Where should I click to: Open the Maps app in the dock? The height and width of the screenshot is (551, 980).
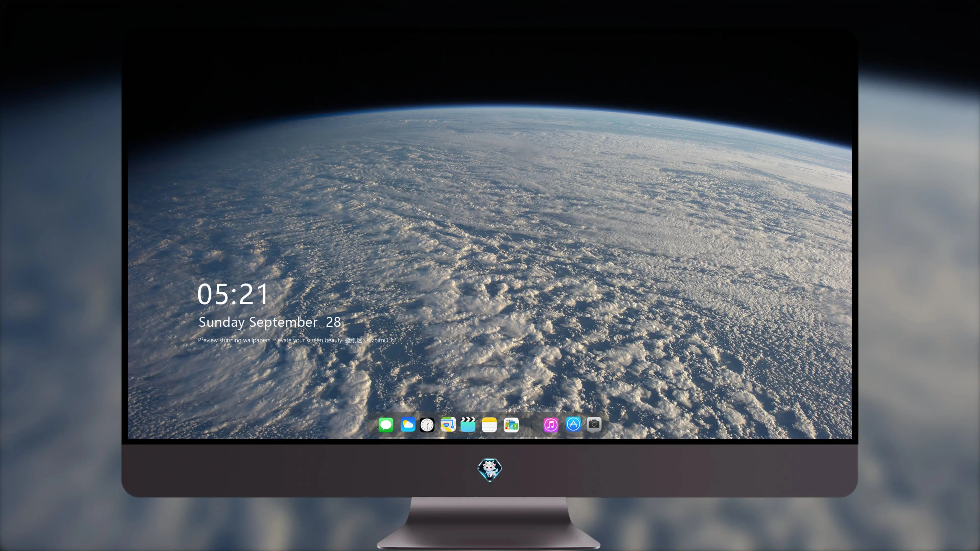coord(448,424)
